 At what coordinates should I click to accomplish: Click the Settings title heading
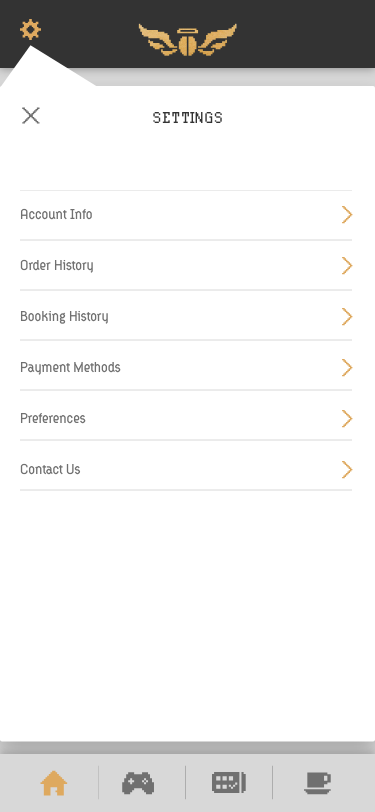pos(188,118)
